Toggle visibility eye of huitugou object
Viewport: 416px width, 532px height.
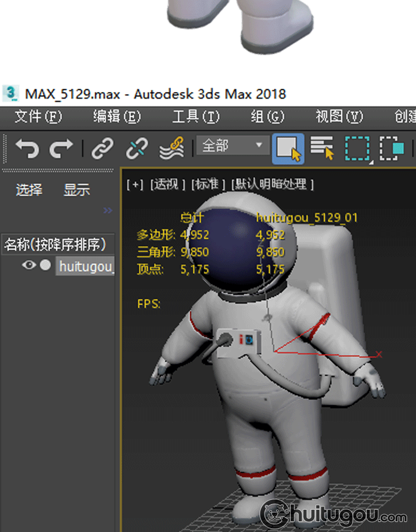(29, 265)
